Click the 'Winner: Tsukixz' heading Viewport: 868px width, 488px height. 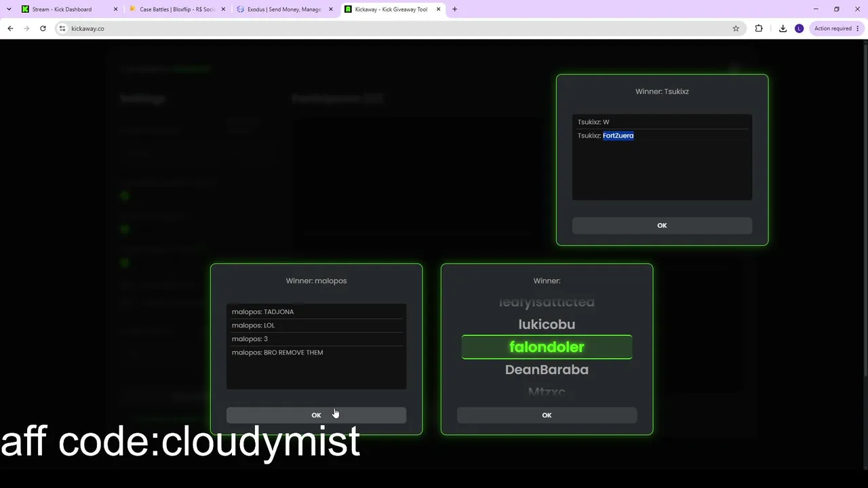click(662, 91)
